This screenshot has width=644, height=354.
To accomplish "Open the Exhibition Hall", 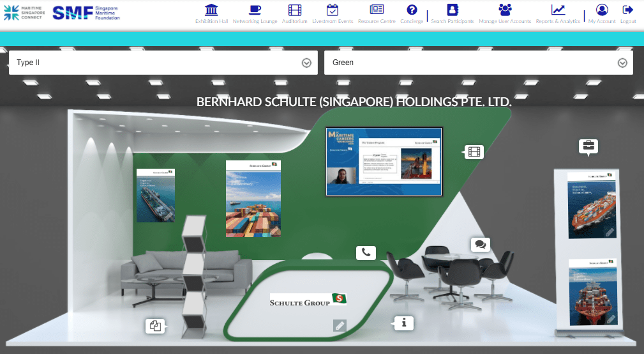I will pos(211,14).
